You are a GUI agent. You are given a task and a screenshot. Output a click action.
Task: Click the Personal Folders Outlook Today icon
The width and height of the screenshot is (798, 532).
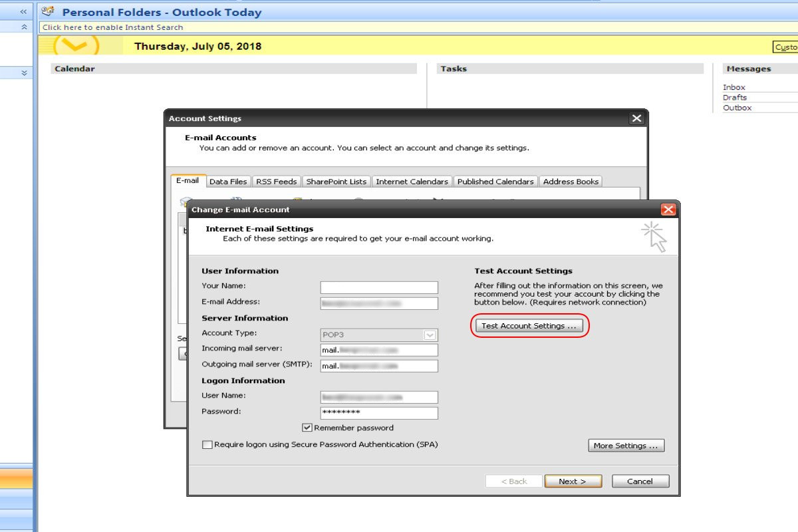point(48,11)
